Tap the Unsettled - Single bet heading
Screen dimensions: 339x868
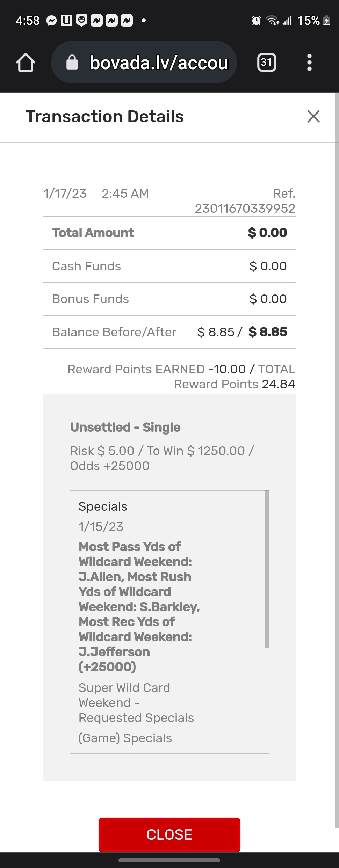click(x=125, y=428)
